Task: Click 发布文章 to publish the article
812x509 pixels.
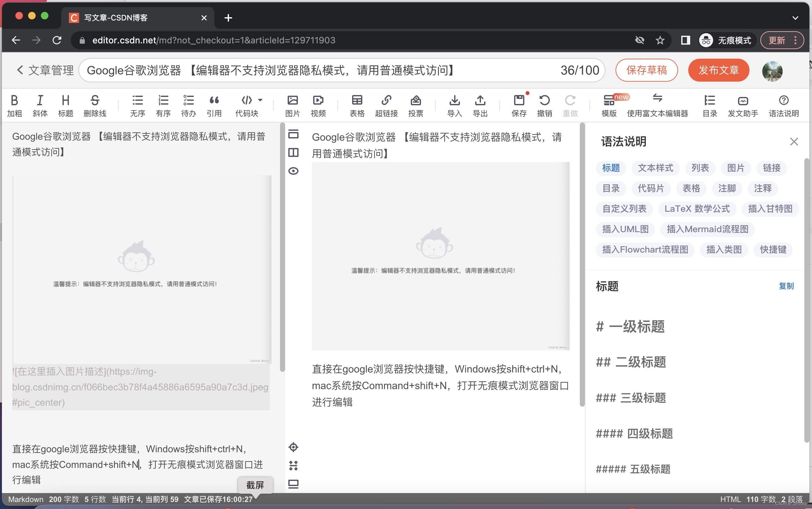Action: [x=719, y=70]
